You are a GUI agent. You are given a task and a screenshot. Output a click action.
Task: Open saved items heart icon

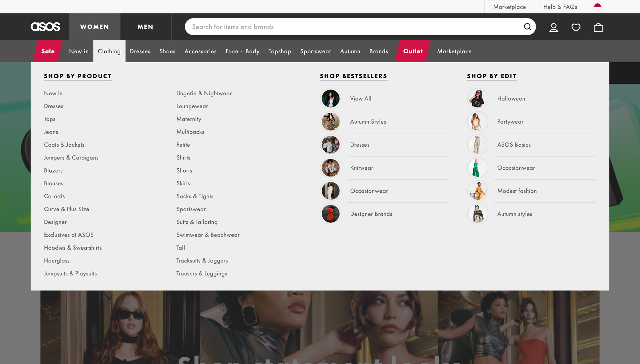(x=576, y=27)
